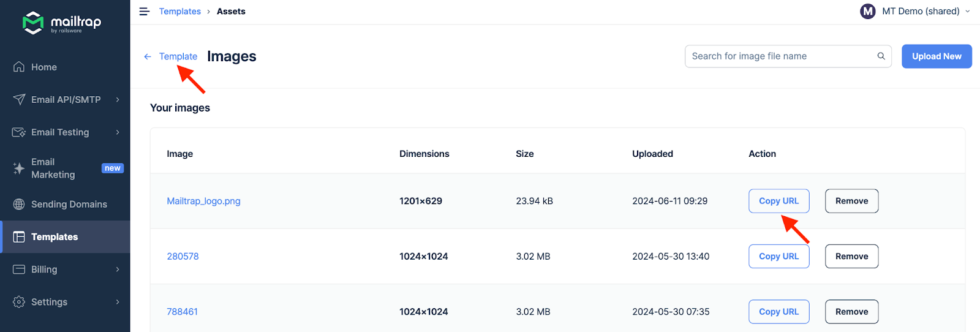Copy URL for Mailtrap_logo.png

778,201
